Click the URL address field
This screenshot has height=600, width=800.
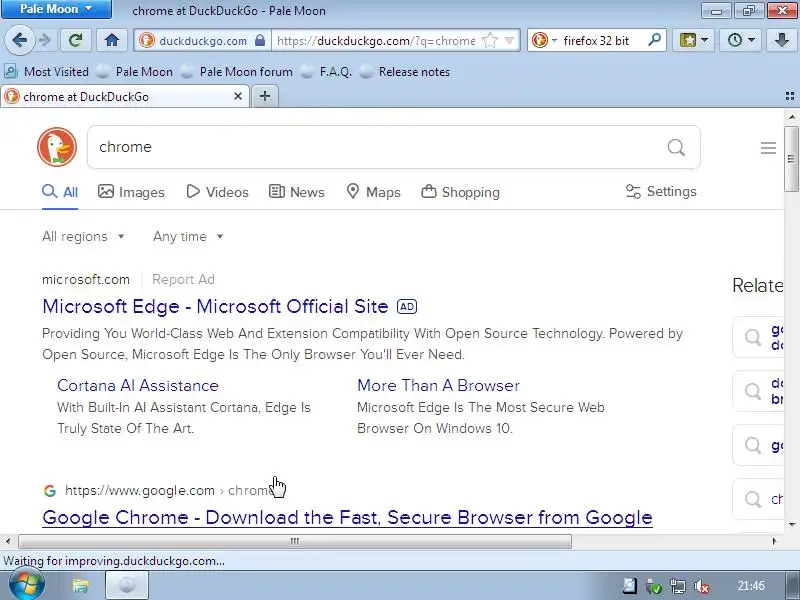377,40
